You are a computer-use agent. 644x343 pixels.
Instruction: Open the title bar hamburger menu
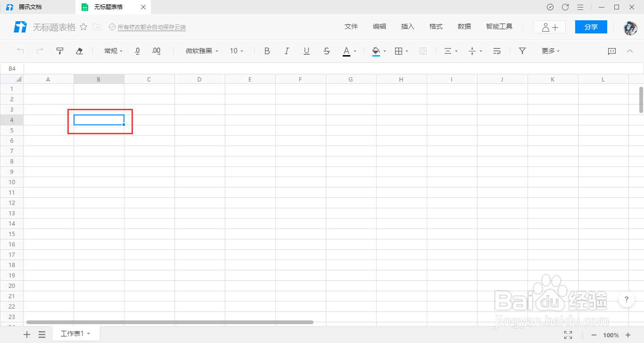pos(580,7)
